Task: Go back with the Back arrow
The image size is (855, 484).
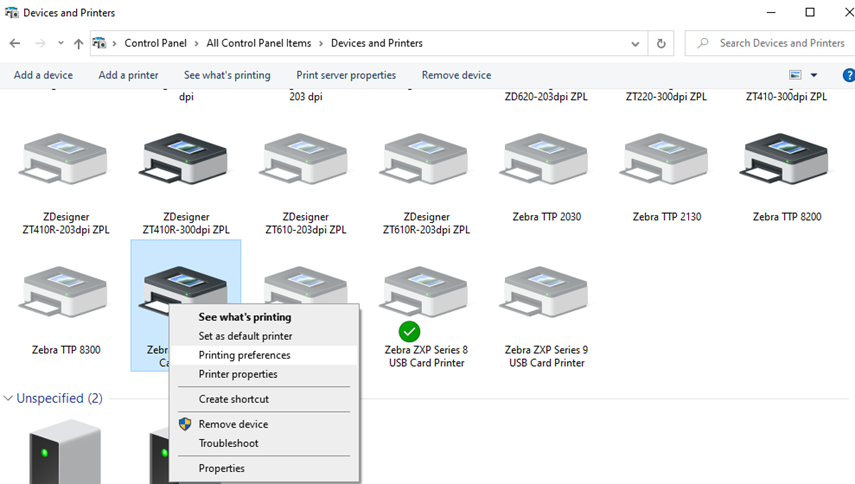Action: pos(15,43)
